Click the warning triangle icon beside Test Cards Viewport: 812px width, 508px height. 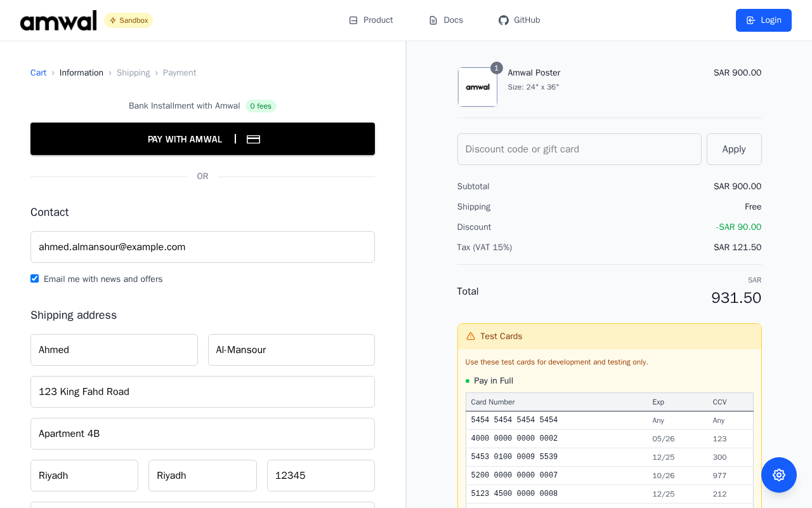[471, 337]
